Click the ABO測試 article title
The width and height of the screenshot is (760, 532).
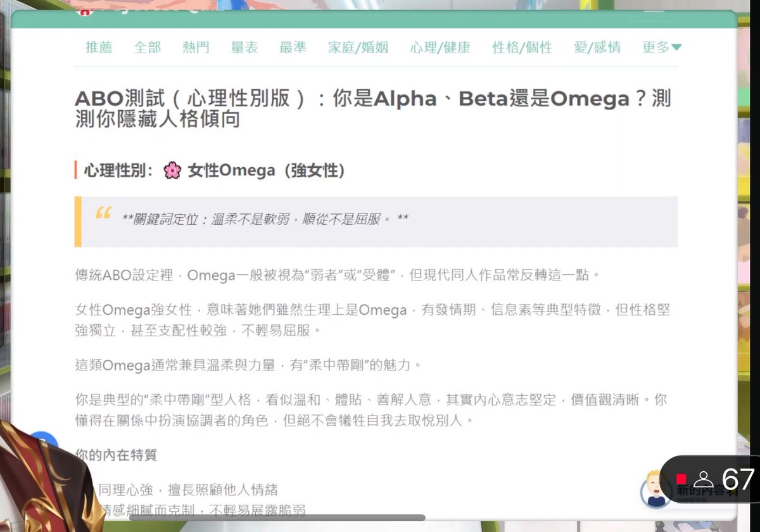[x=373, y=108]
